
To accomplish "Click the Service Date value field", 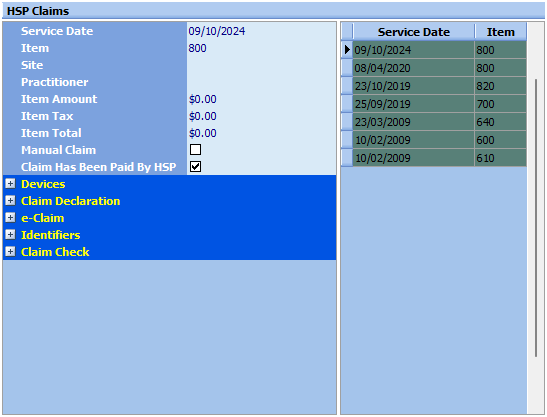I will [x=261, y=31].
